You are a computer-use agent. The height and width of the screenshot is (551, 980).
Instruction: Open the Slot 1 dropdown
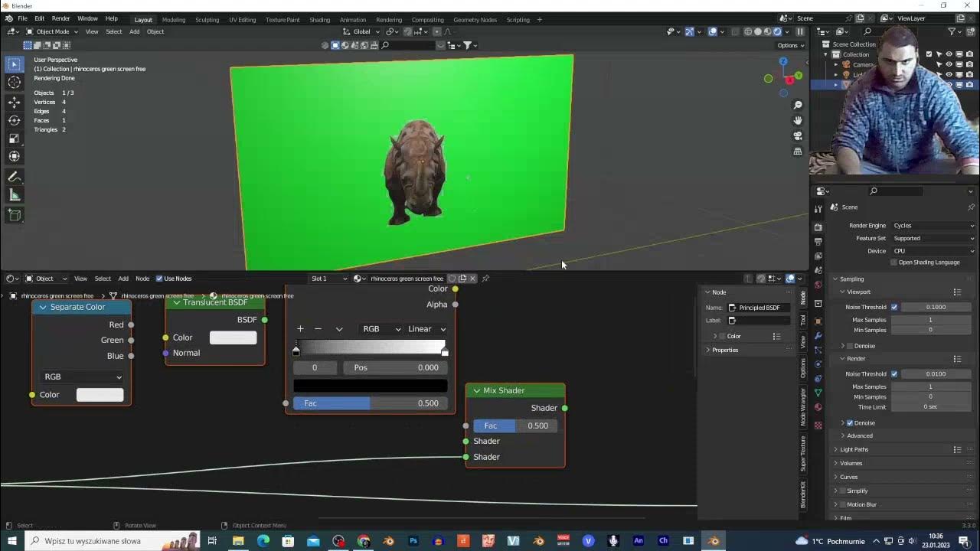(328, 279)
